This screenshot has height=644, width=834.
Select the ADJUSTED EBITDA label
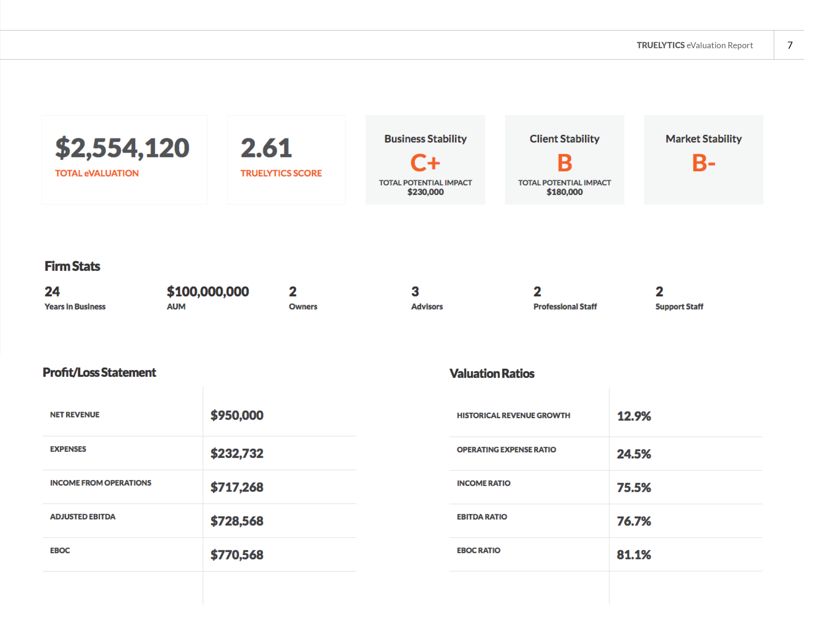point(82,516)
